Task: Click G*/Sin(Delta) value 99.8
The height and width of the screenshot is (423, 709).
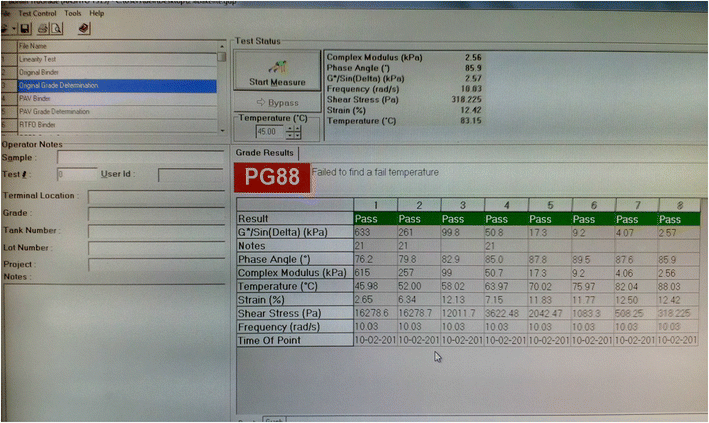Action: [462, 233]
